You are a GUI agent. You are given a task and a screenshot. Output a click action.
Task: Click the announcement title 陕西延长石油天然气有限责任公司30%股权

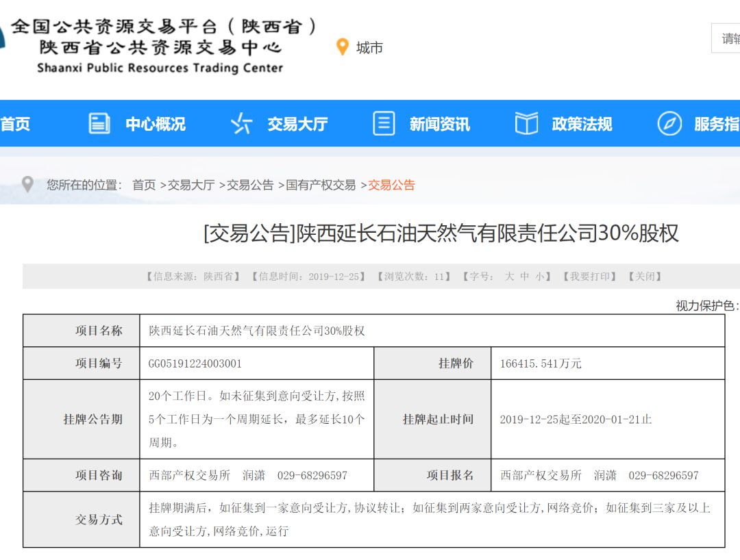pos(488,233)
